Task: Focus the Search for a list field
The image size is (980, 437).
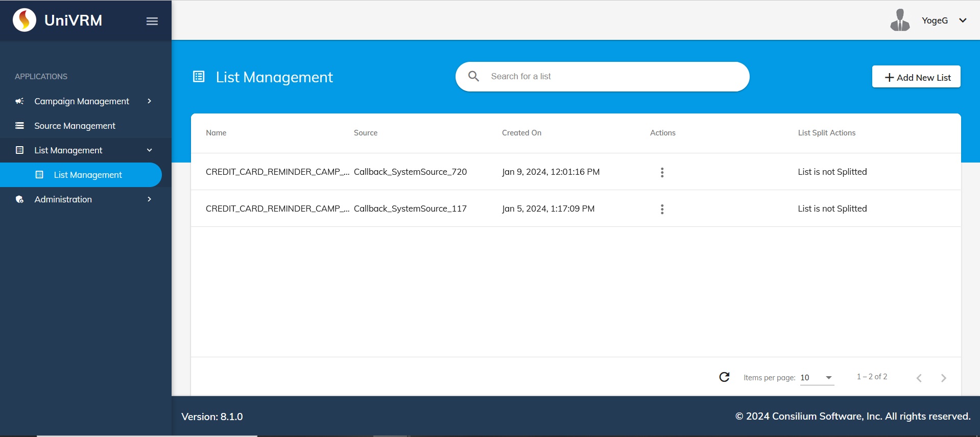Action: coord(613,77)
